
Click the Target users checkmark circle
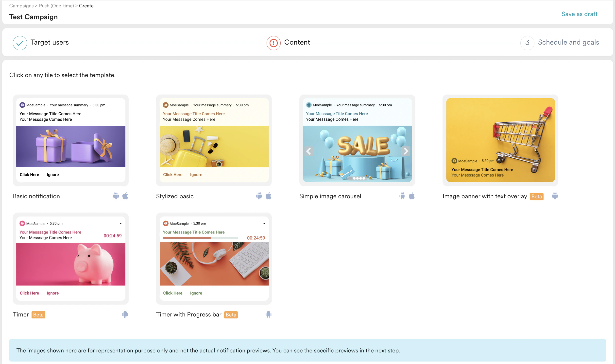click(x=20, y=43)
